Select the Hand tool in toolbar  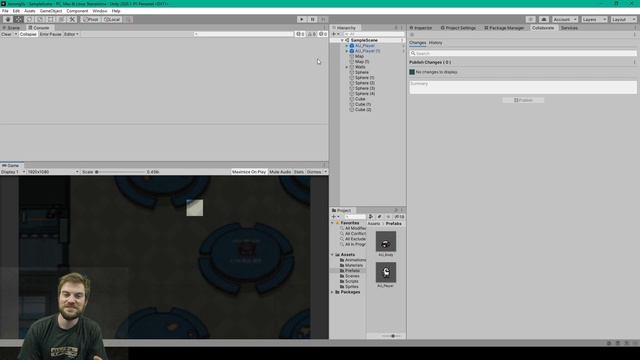[x=8, y=19]
